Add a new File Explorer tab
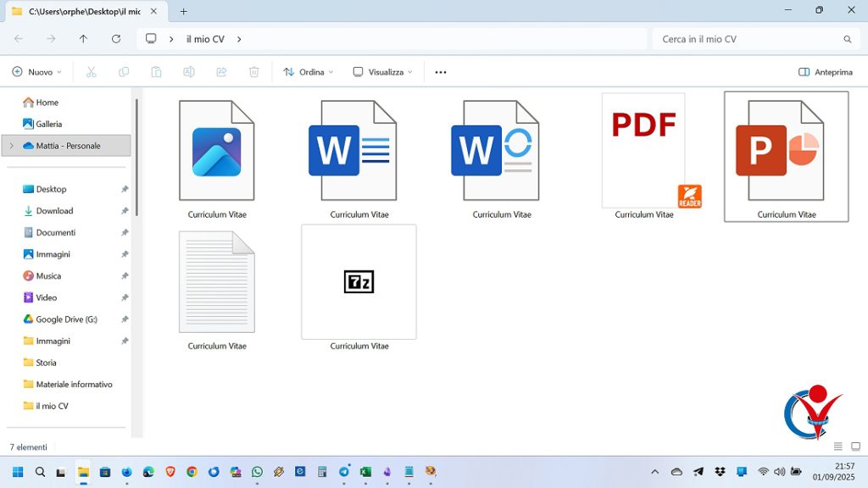 tap(183, 11)
